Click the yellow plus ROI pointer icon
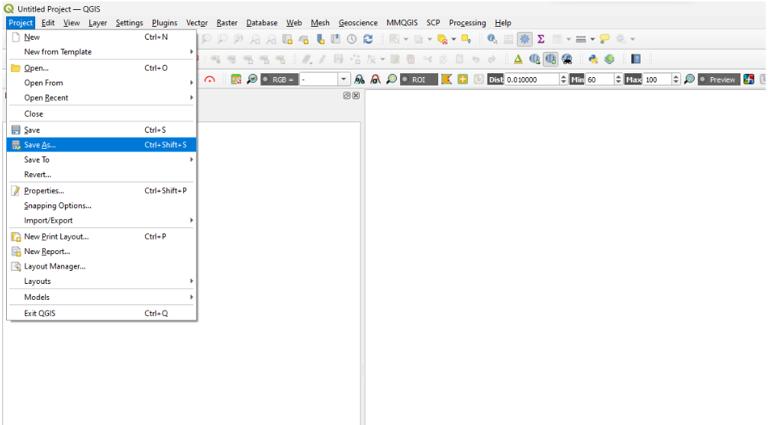 [462, 79]
